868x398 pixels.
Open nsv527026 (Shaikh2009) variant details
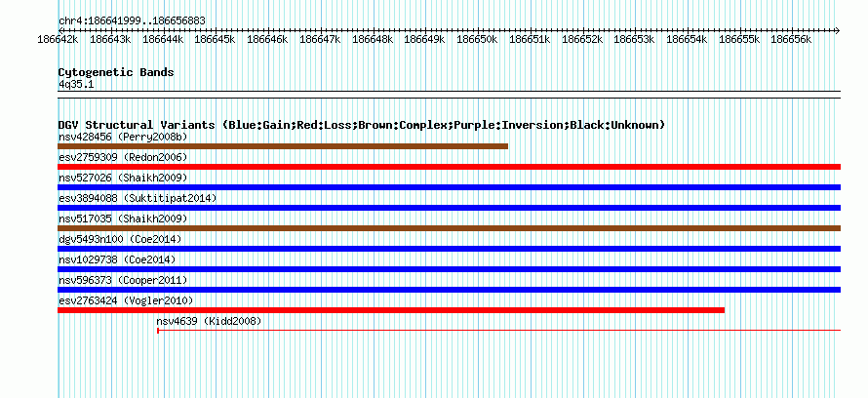click(123, 178)
